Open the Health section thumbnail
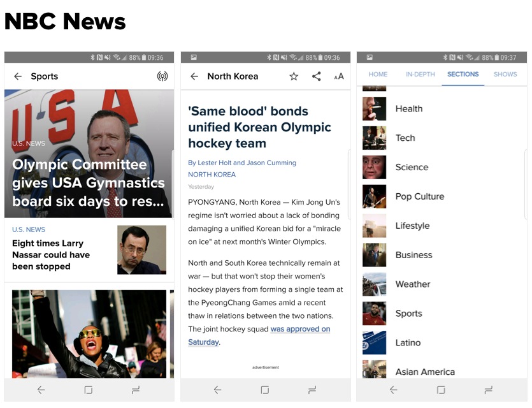Screen dimensions: 532x408 (x=374, y=108)
